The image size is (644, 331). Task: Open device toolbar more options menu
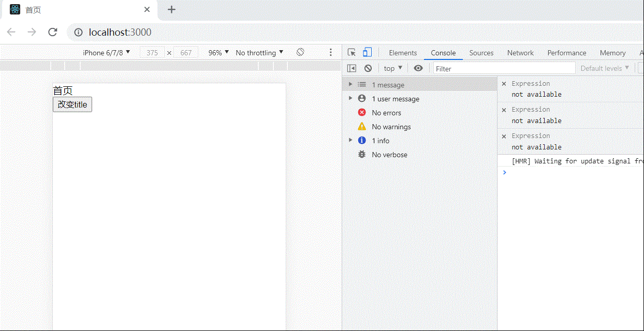click(x=331, y=53)
